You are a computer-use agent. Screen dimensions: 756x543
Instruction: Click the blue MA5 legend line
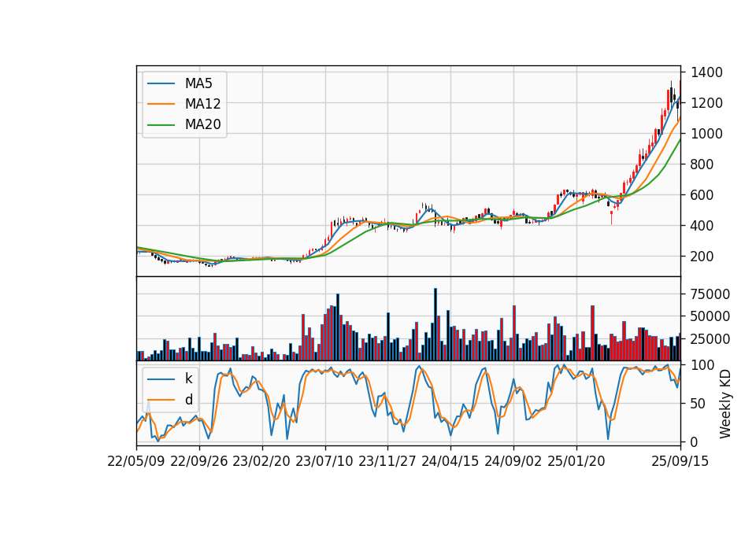(161, 84)
